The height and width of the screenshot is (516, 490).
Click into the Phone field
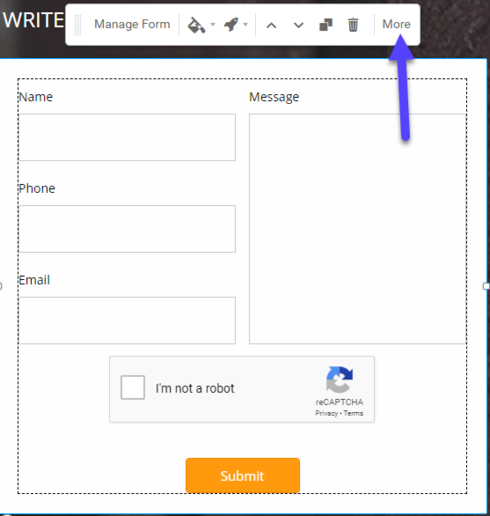(127, 229)
